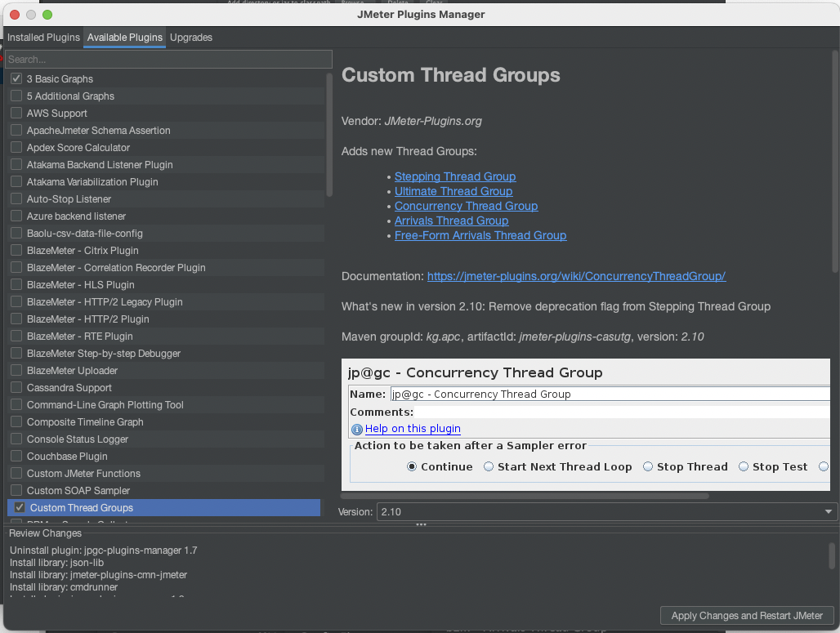Focus the plugin Search field
Screen dimensions: 840x633
click(169, 60)
